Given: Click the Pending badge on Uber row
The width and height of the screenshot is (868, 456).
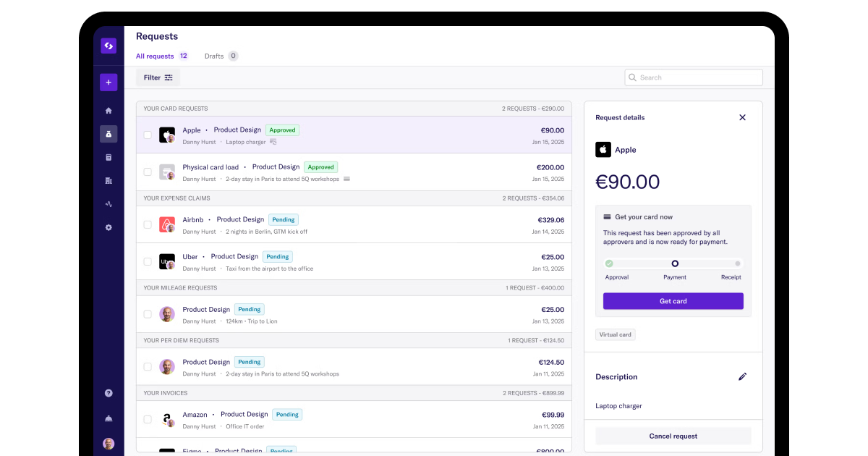Looking at the screenshot, I should point(278,256).
